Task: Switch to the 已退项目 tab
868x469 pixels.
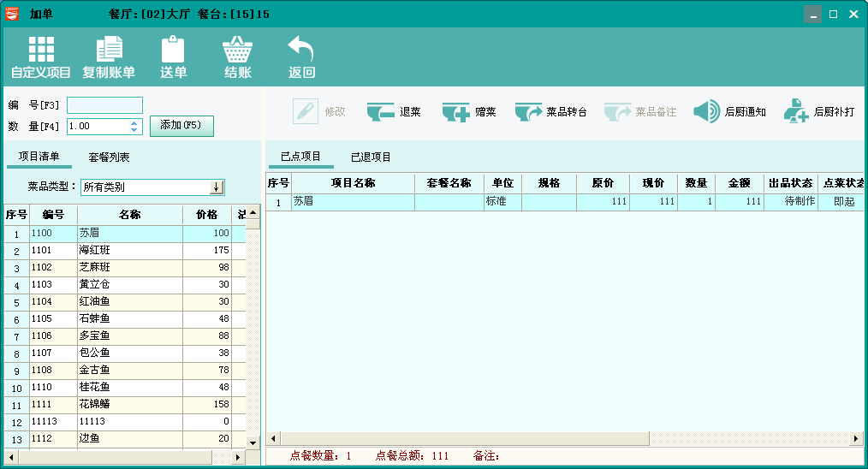Action: coord(371,157)
